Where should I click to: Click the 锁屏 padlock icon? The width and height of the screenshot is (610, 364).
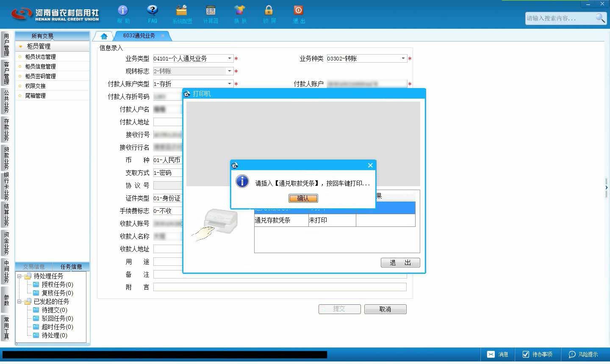269,10
